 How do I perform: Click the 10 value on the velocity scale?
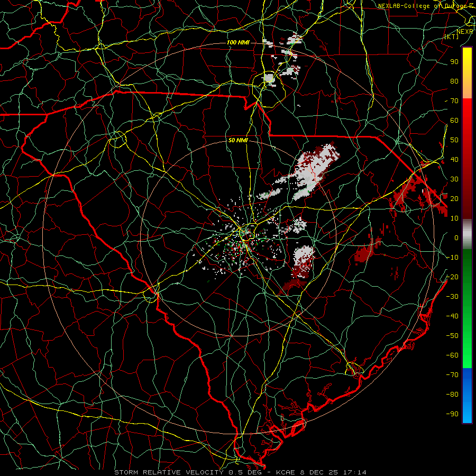454,218
